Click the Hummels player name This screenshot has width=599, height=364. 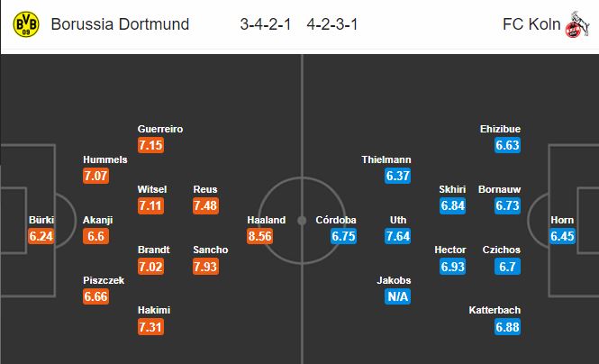pos(105,159)
